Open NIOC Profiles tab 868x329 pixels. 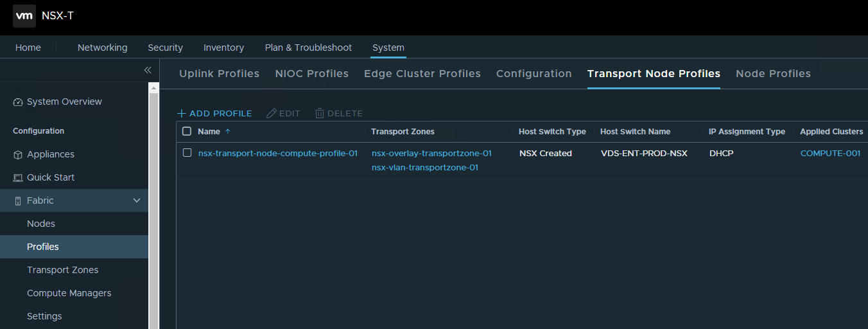pos(312,74)
